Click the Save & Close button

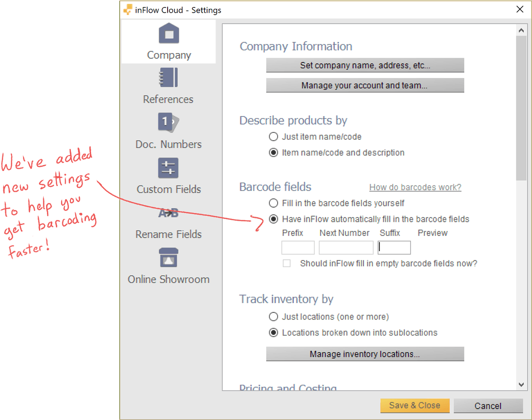click(x=415, y=405)
